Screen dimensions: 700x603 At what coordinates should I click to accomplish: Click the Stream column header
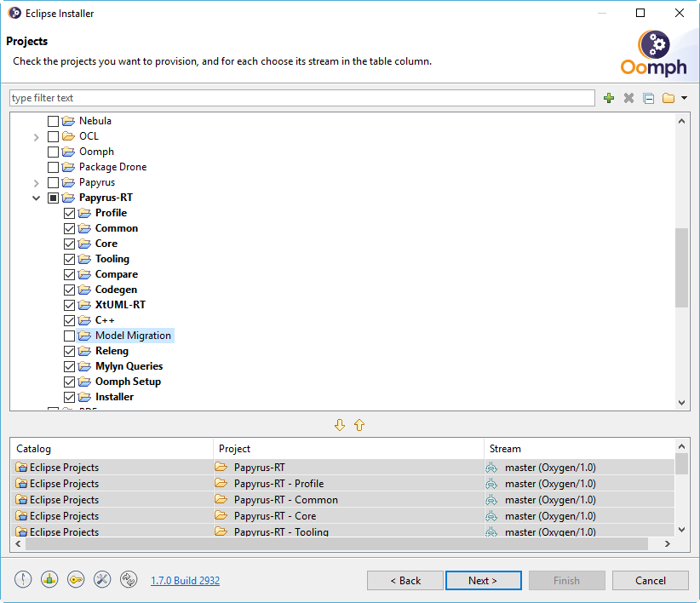tap(579, 449)
